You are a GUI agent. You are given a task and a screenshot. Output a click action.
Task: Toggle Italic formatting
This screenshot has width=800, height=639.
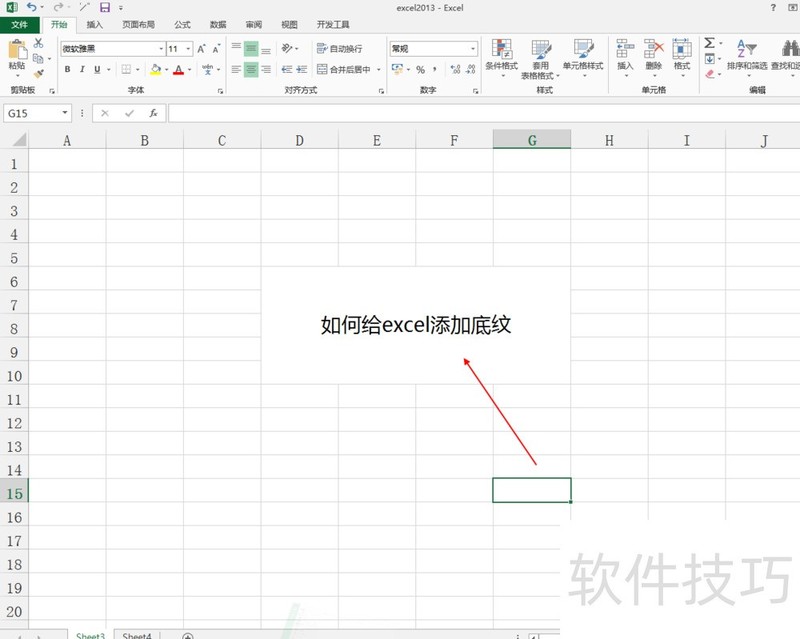tap(82, 69)
